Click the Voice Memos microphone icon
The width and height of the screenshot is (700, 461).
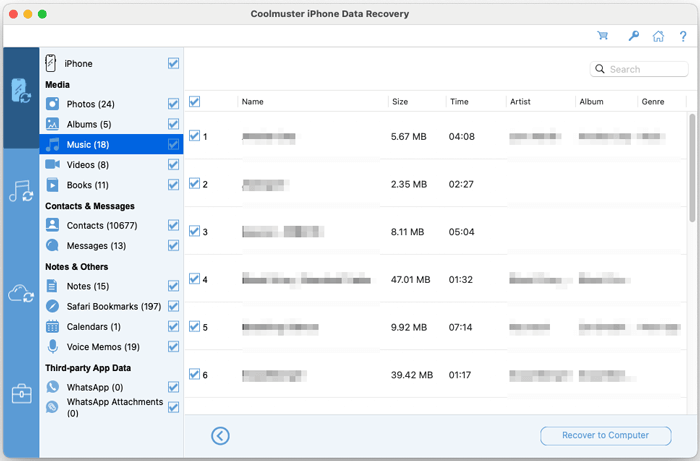pyautogui.click(x=52, y=346)
